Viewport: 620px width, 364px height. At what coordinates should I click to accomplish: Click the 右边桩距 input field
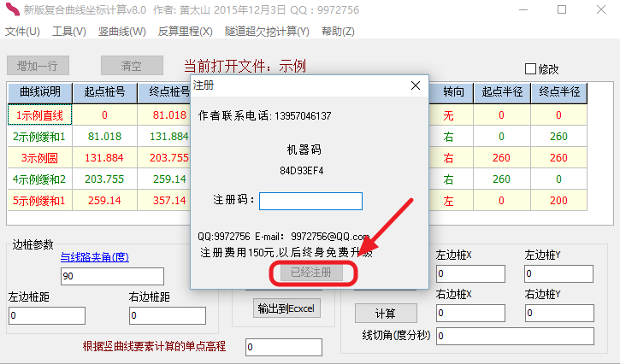pos(168,316)
